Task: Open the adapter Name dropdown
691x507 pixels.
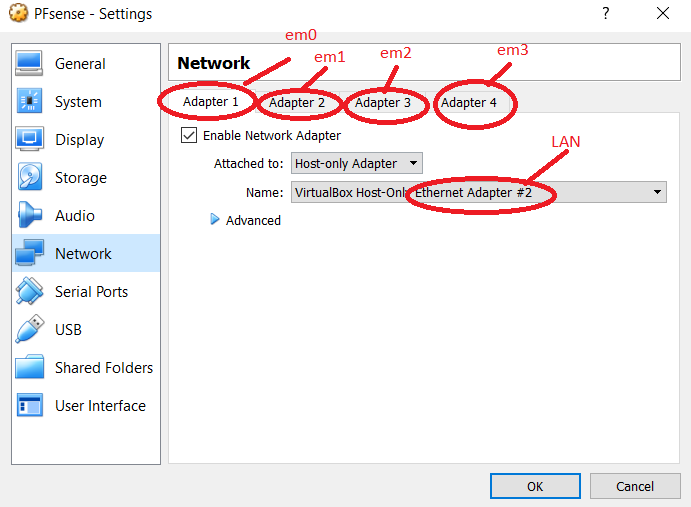Action: pos(479,192)
